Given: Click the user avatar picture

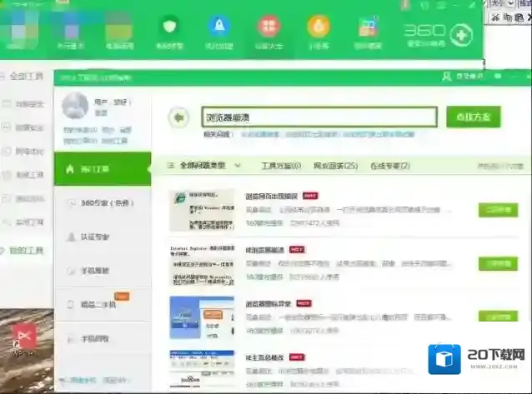Looking at the screenshot, I should (x=76, y=107).
